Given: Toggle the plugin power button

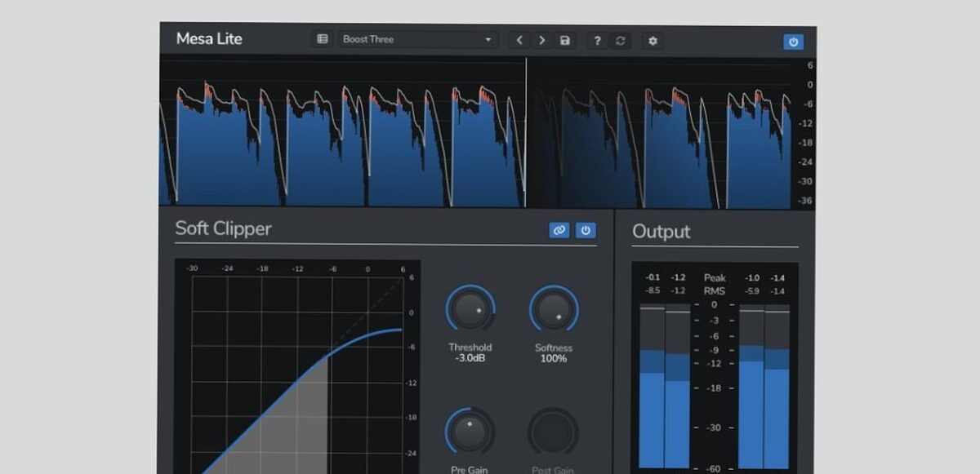Looking at the screenshot, I should click(x=793, y=42).
